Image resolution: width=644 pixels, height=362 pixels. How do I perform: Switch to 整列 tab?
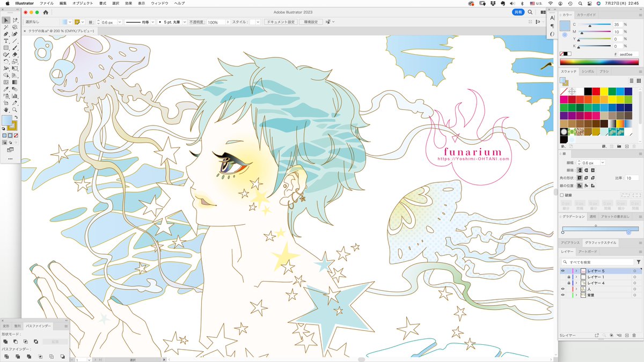(18, 326)
